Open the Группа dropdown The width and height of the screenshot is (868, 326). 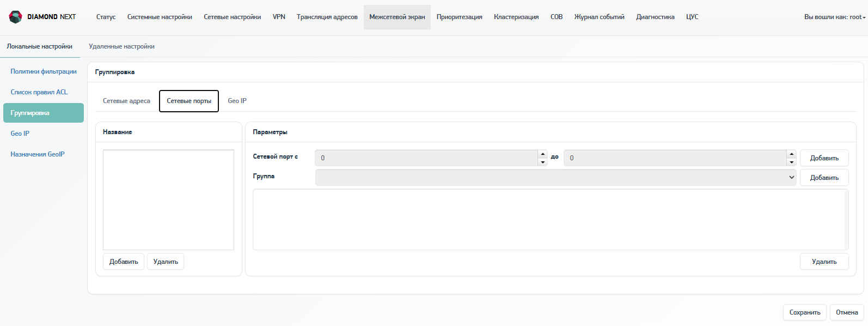click(555, 177)
